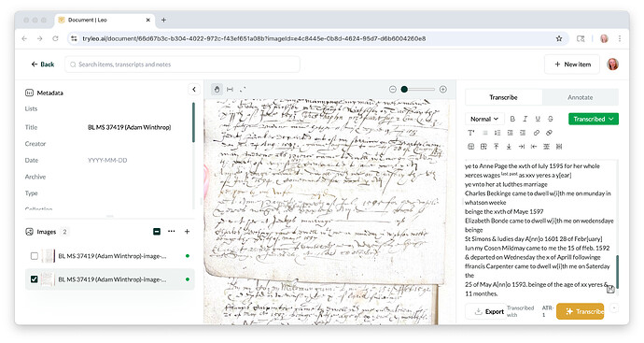Screen dimensions: 644x343
Task: Click the Title field BL MS 37419
Action: [130, 127]
